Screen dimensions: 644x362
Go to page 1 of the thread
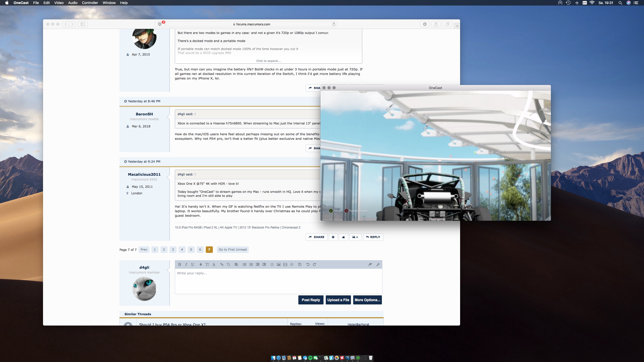pos(155,250)
